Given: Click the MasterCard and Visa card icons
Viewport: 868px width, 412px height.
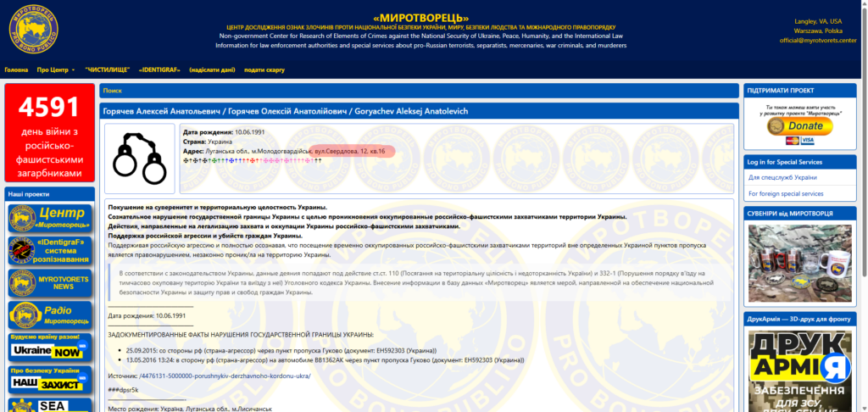Looking at the screenshot, I should pos(800,141).
